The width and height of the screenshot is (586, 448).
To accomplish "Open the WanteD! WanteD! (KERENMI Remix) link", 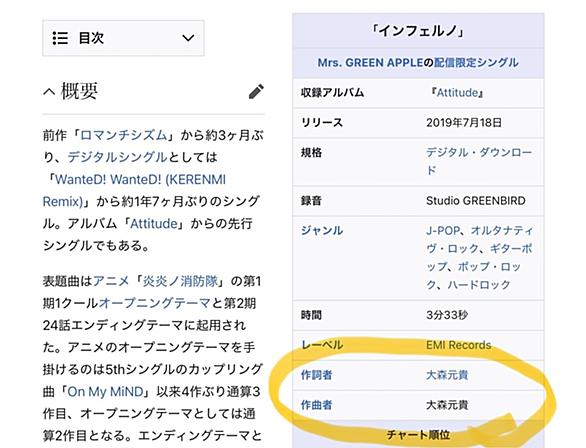I will click(x=135, y=191).
